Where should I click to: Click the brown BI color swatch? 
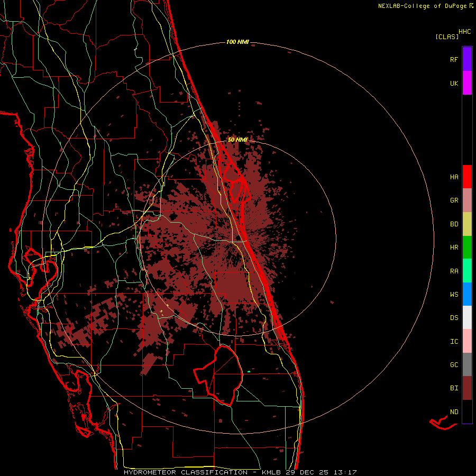(467, 388)
